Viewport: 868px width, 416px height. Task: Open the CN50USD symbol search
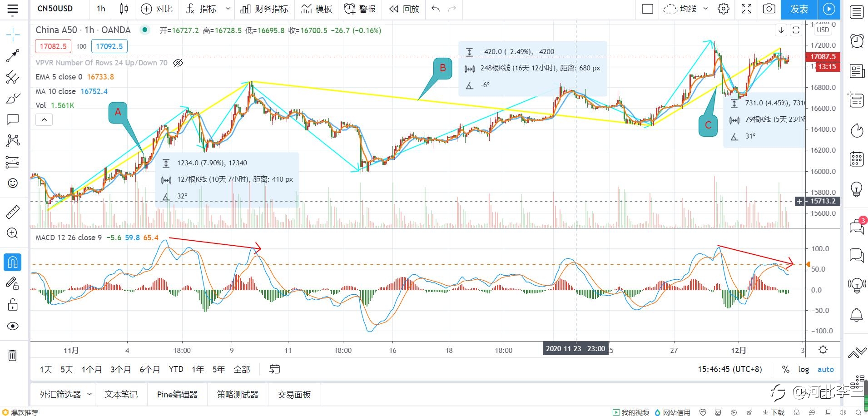(x=55, y=9)
